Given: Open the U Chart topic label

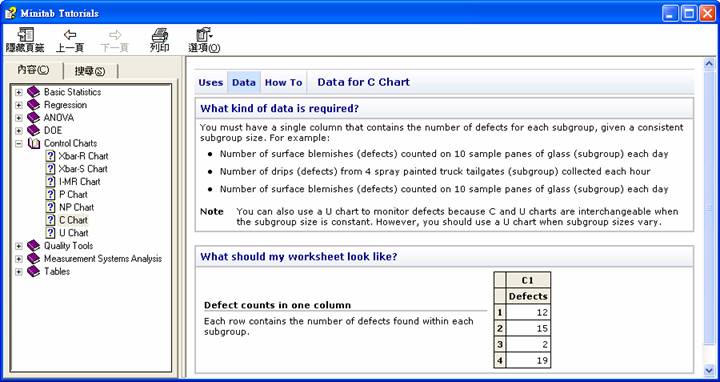Looking at the screenshot, I should click(x=73, y=233).
